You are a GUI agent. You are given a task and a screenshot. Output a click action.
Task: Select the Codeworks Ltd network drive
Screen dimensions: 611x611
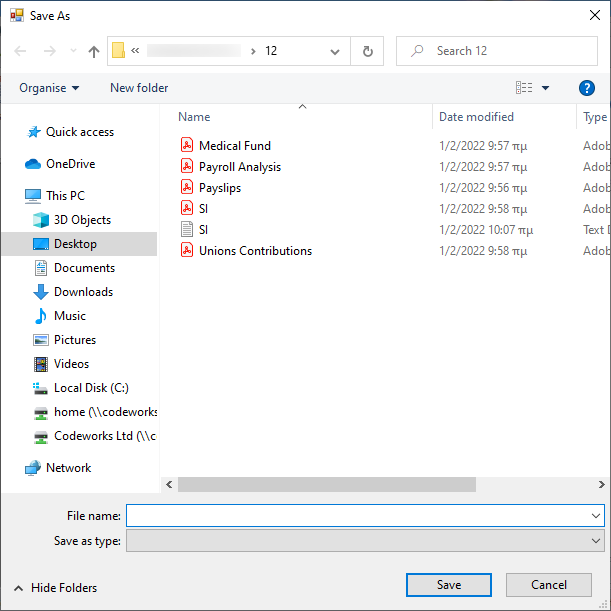click(95, 436)
